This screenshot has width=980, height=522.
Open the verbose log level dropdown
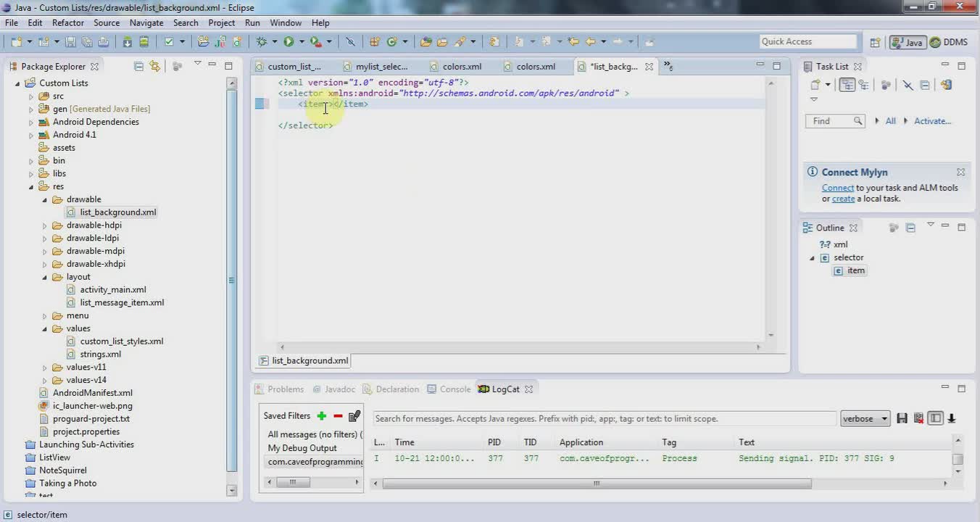point(865,418)
